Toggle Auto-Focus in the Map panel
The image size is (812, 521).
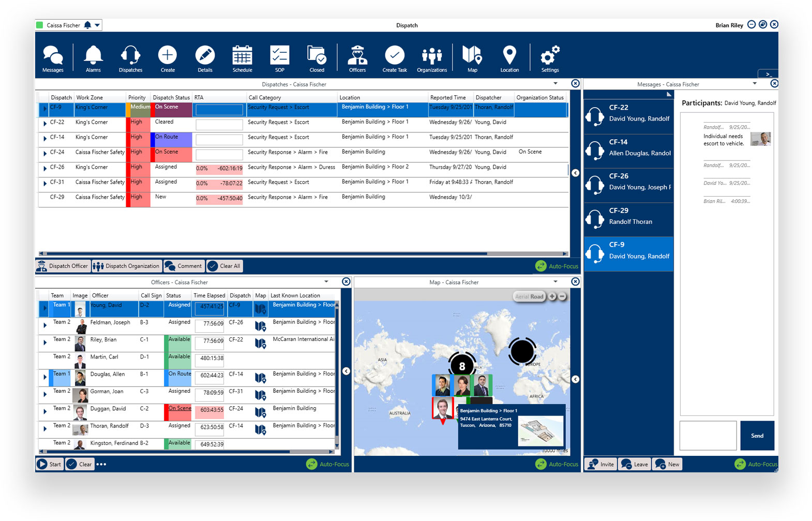click(557, 464)
